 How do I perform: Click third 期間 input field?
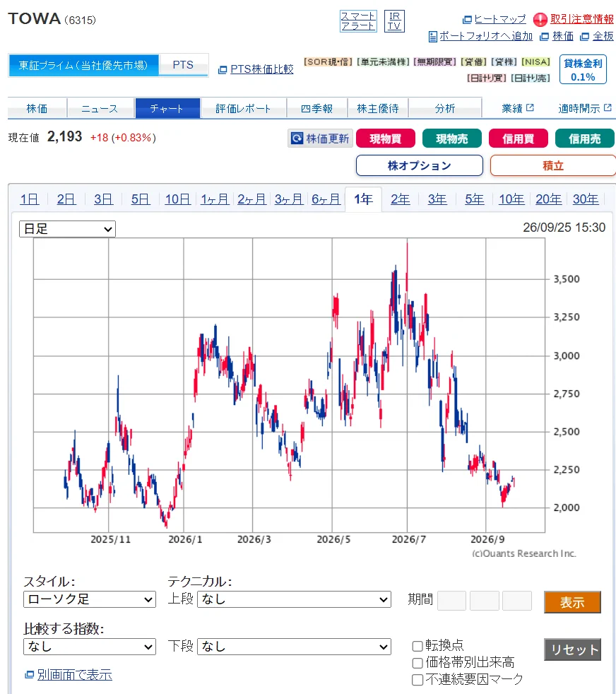tap(517, 601)
